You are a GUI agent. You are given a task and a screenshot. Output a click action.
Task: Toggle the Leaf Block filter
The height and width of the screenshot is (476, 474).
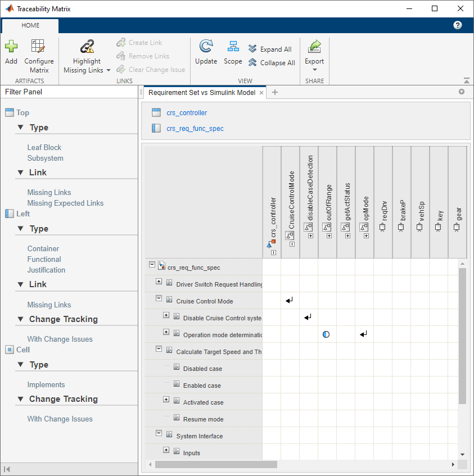tap(44, 148)
